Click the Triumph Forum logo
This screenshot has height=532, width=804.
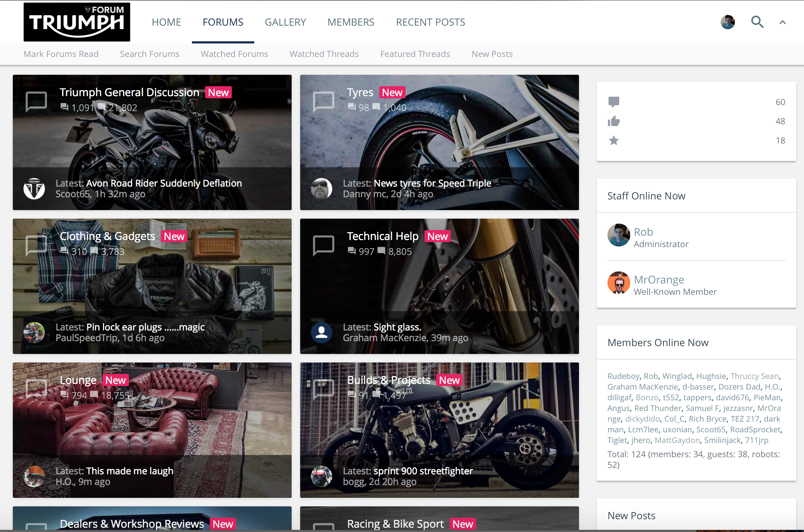click(x=77, y=22)
